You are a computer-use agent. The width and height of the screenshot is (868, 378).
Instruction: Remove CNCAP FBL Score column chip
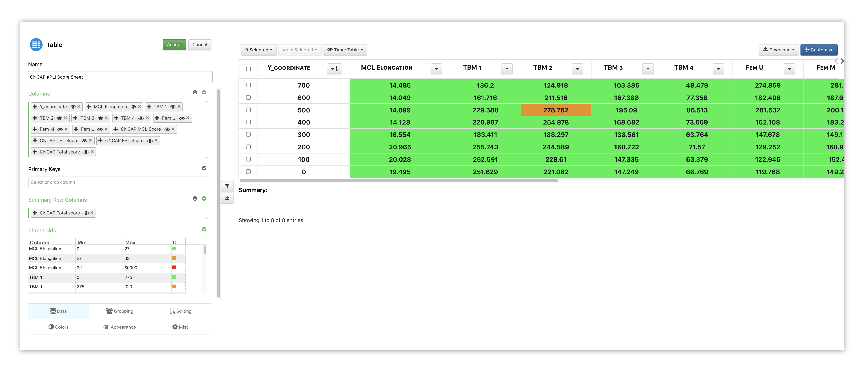(x=156, y=141)
